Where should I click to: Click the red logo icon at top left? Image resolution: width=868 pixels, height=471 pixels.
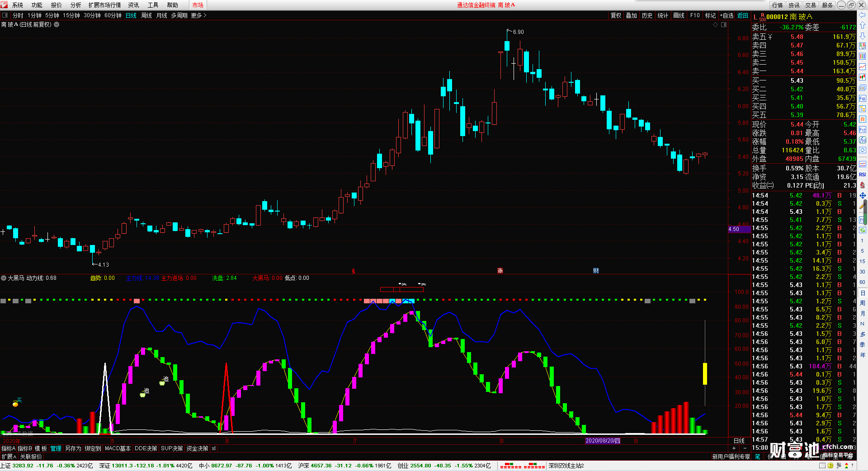coord(4,5)
